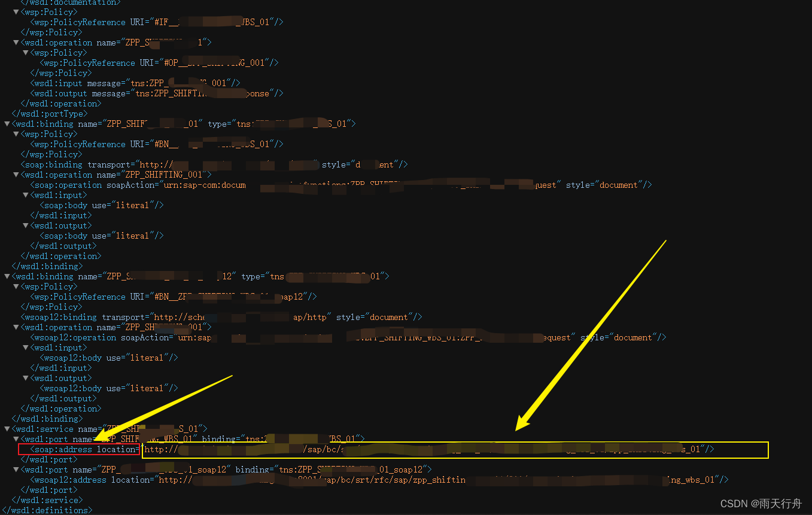Collapse wsp:Policy with the #OP__ reference
The image size is (812, 515).
coord(26,53)
